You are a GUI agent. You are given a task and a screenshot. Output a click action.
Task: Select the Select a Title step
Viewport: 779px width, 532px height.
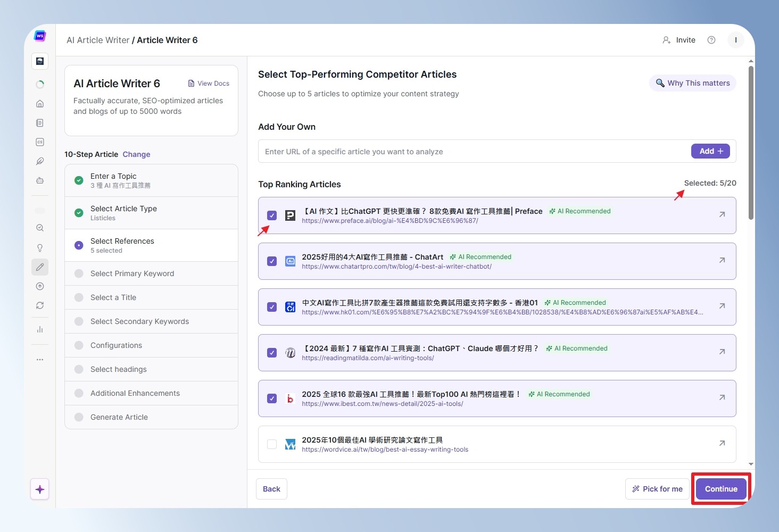pos(151,297)
